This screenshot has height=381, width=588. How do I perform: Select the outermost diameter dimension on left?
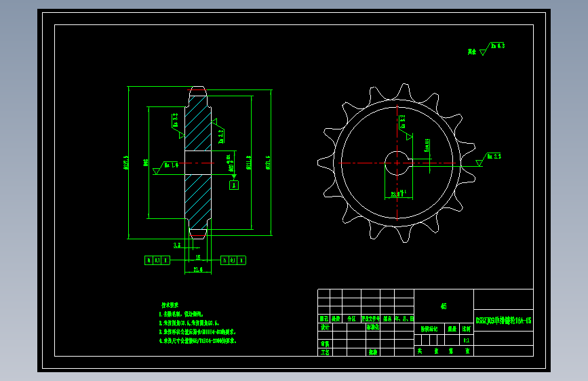[126, 163]
